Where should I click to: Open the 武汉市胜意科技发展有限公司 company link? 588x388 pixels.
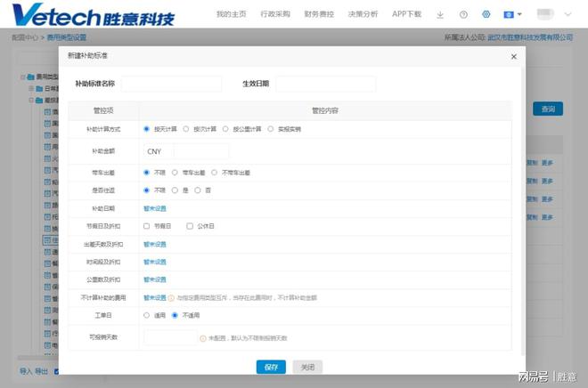530,37
